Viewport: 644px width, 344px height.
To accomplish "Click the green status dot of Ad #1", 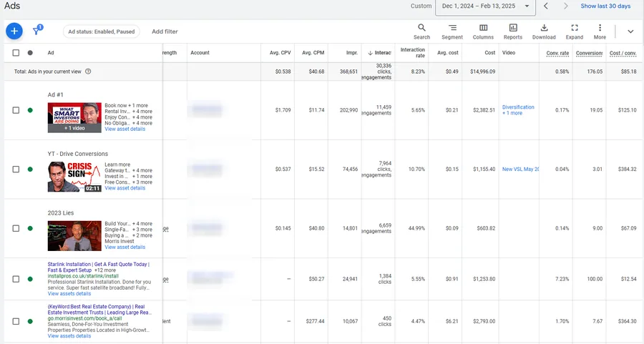I will [30, 110].
